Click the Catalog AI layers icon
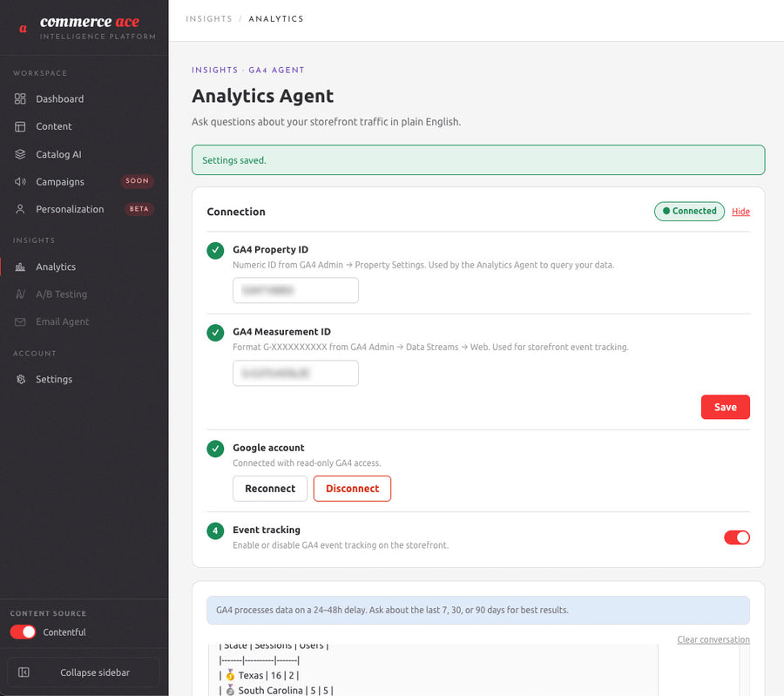 [20, 154]
